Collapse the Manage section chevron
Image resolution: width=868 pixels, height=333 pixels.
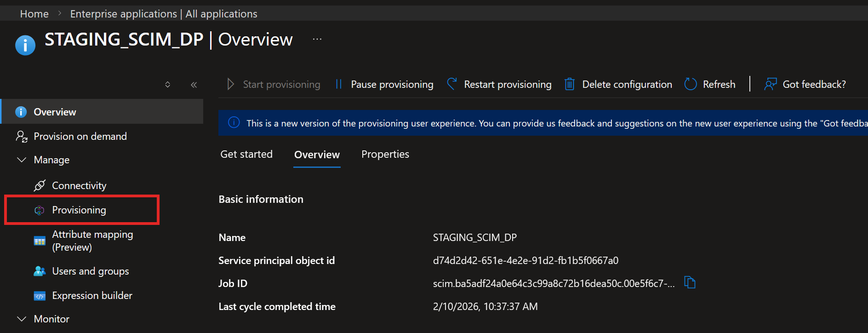[22, 160]
